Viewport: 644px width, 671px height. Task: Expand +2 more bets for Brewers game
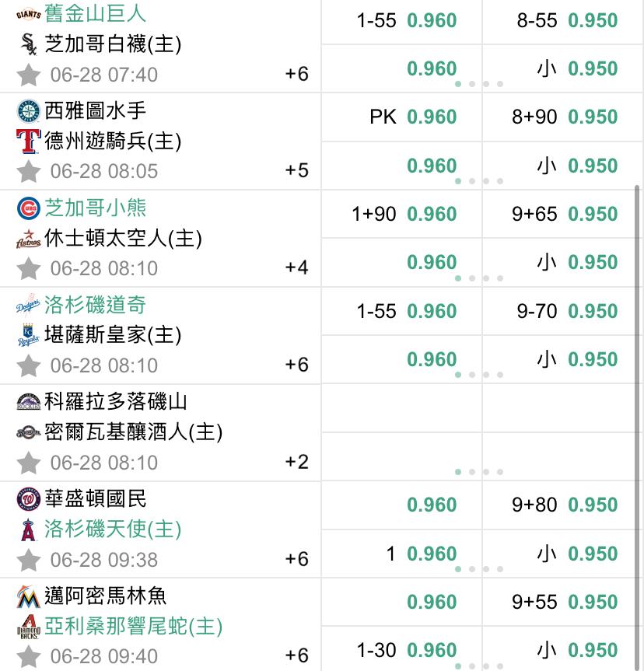(x=297, y=461)
